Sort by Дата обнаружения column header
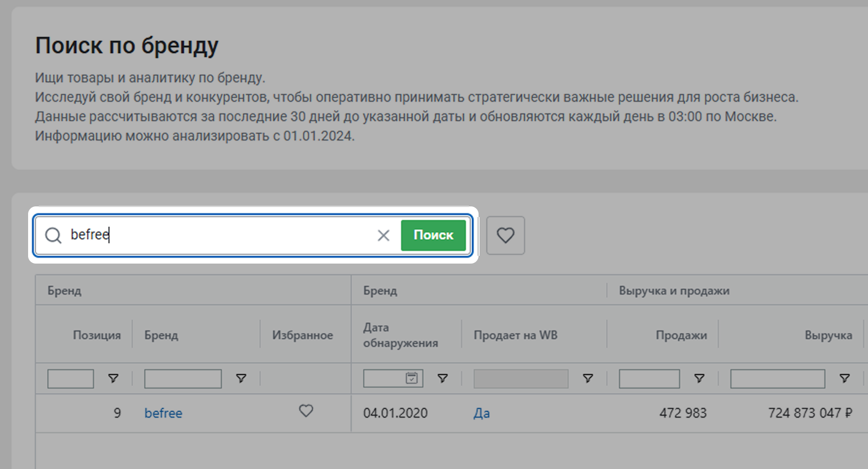This screenshot has height=469, width=868. (401, 335)
